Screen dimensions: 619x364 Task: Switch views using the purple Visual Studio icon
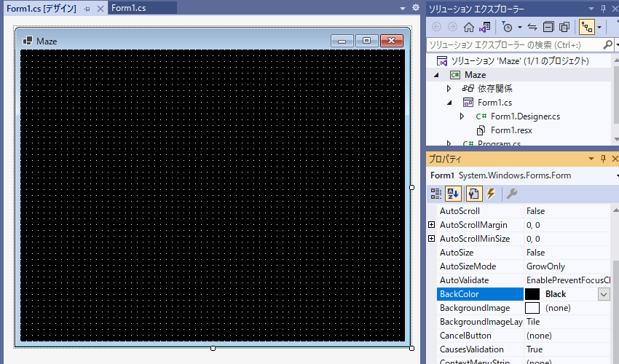484,27
